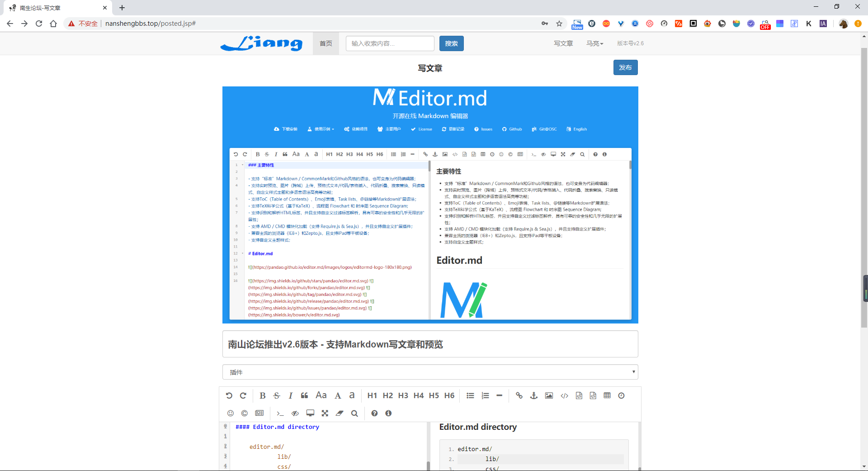
Task: Insert an H3 heading
Action: click(x=403, y=395)
